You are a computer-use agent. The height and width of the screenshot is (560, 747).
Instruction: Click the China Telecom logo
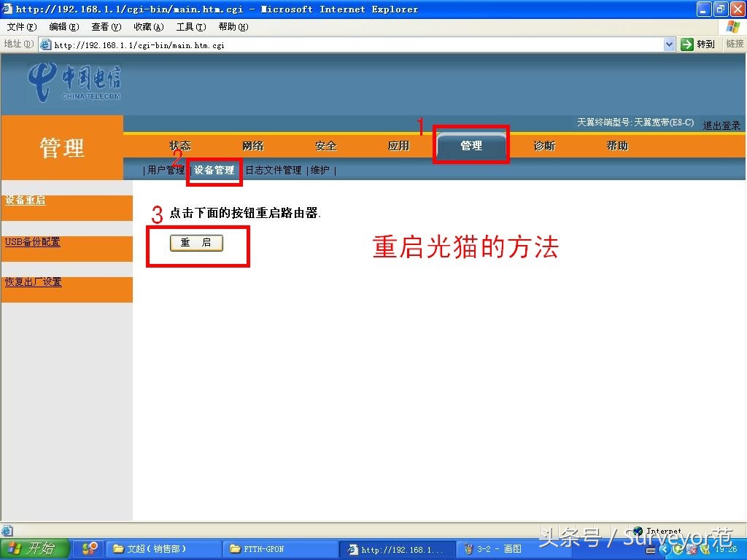76,82
